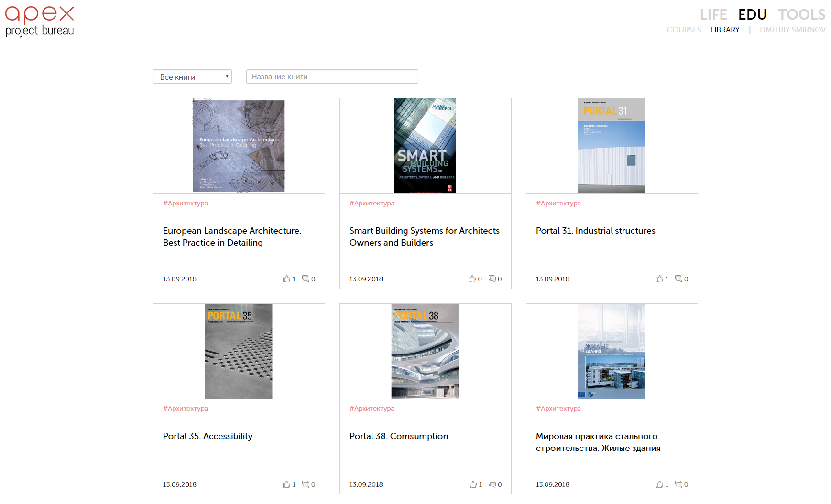Click thumbs-up icon on Portal 31 card
831x504 pixels.
click(659, 279)
